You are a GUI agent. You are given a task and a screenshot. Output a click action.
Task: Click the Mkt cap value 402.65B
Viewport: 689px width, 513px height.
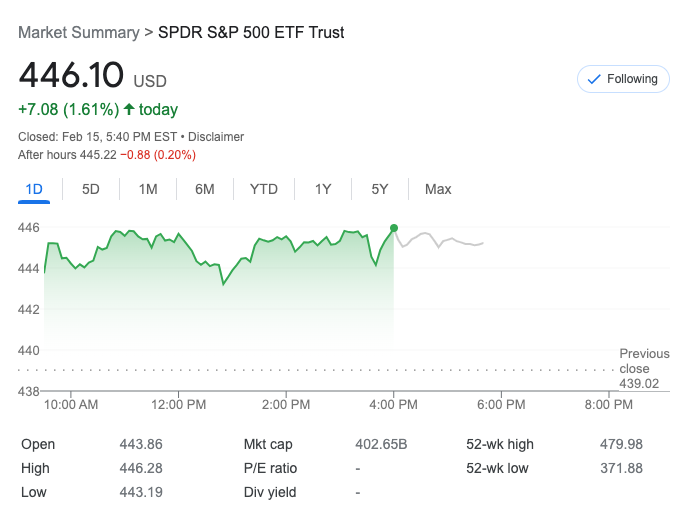383,444
